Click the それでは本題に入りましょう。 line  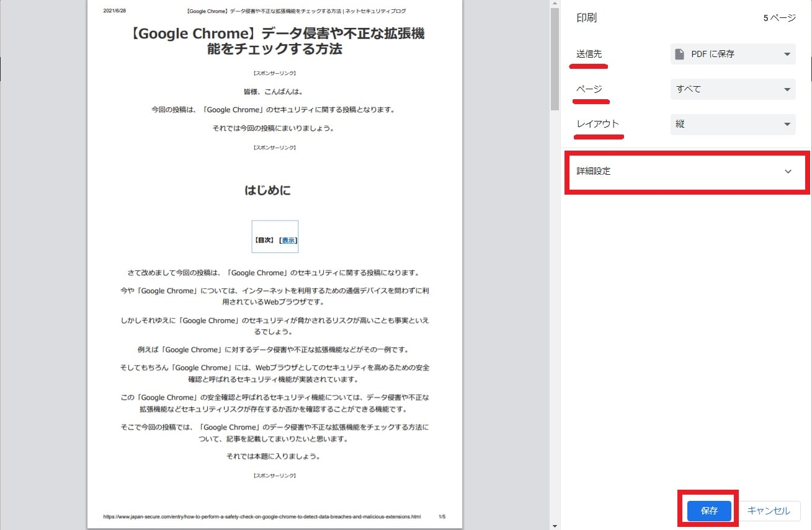click(x=274, y=457)
